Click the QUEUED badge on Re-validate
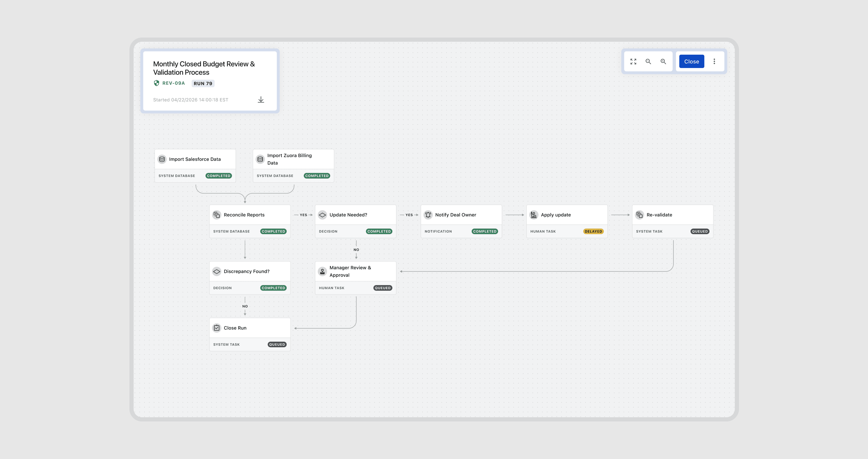The width and height of the screenshot is (868, 459). 700,231
